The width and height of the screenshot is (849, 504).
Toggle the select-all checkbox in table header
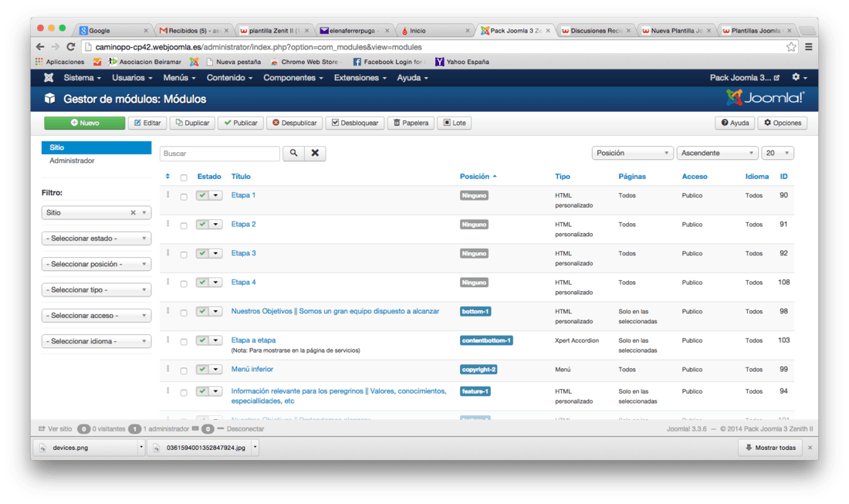pos(184,178)
